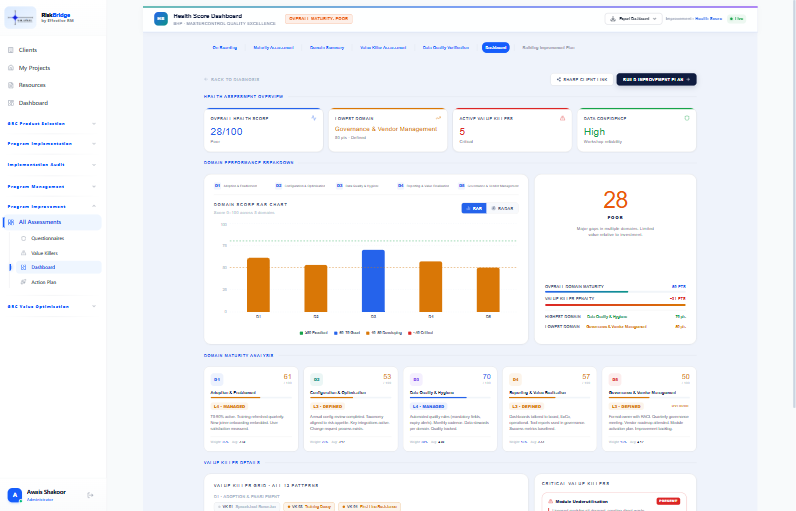Click the All Assessments sidebar icon
The image size is (796, 511).
[11, 222]
